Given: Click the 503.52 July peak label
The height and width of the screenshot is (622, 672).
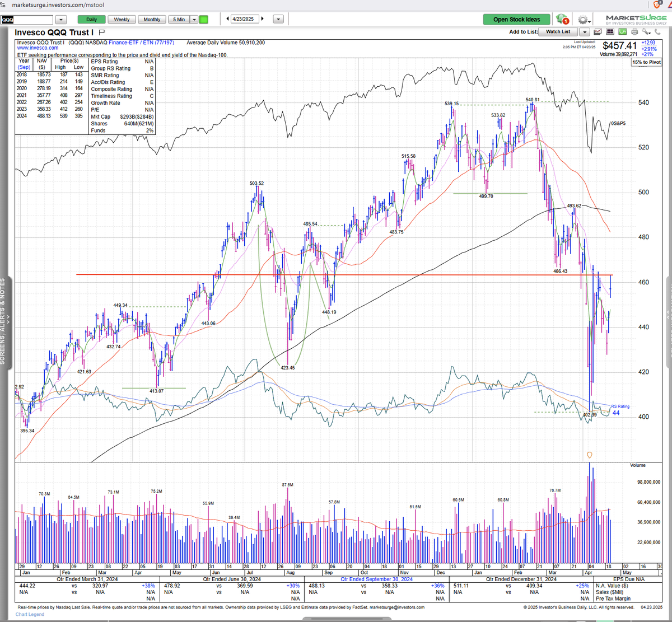Looking at the screenshot, I should [256, 184].
